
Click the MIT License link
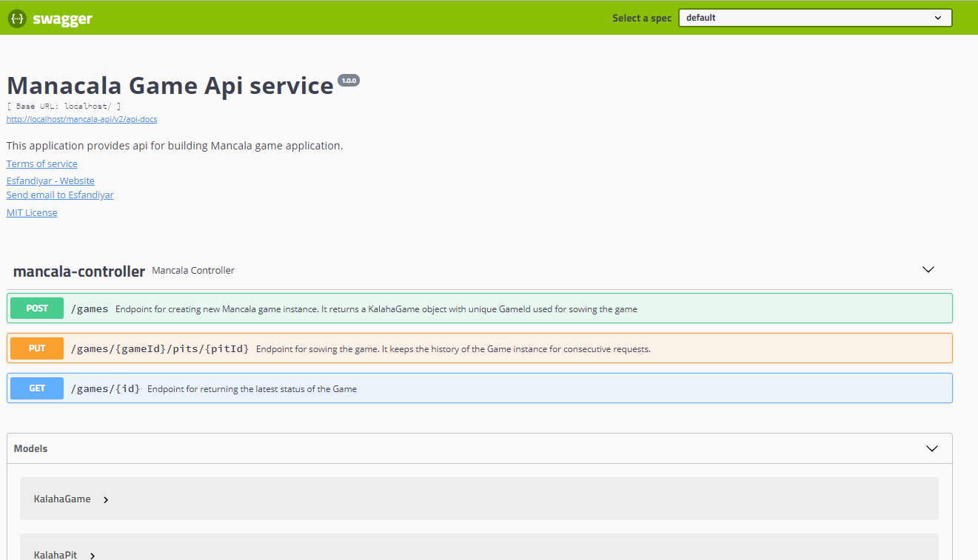[x=31, y=212]
